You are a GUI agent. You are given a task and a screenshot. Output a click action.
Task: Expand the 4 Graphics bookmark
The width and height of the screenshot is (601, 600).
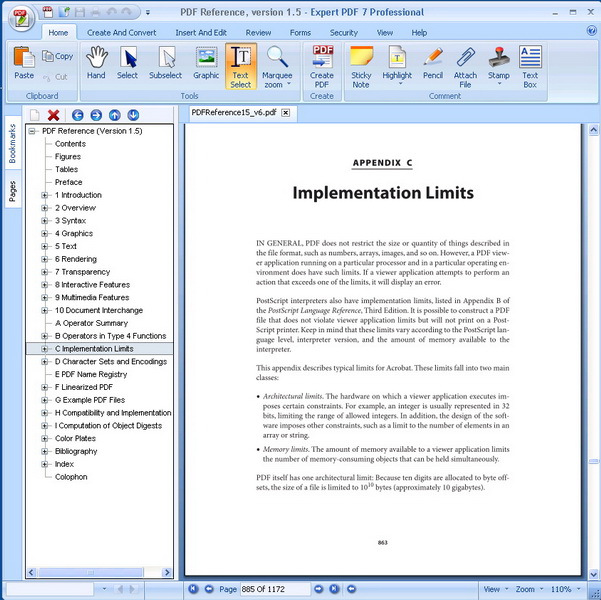(44, 233)
